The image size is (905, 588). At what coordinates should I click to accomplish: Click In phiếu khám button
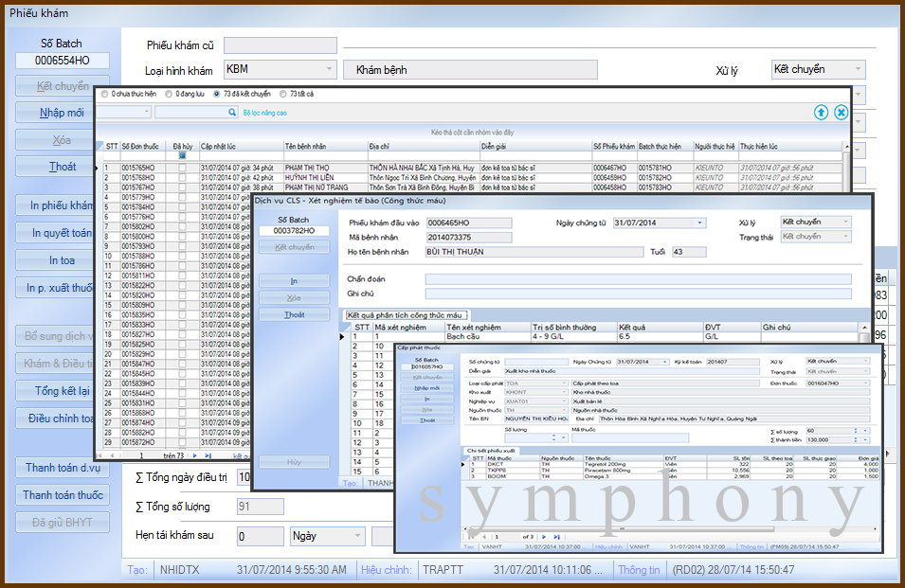62,205
